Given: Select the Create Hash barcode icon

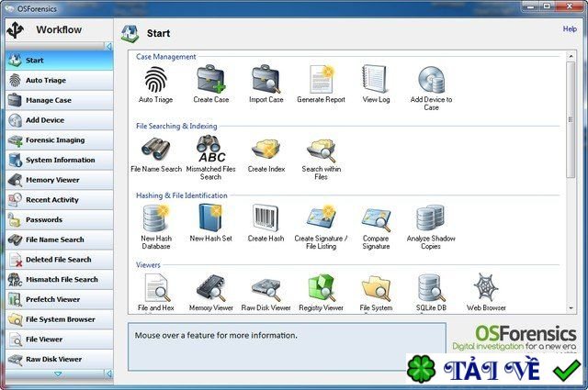Looking at the screenshot, I should (x=266, y=217).
